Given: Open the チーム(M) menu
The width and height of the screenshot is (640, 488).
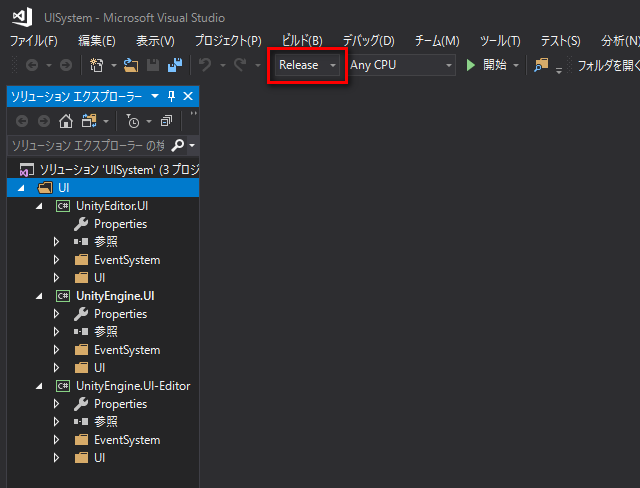Looking at the screenshot, I should [437, 41].
